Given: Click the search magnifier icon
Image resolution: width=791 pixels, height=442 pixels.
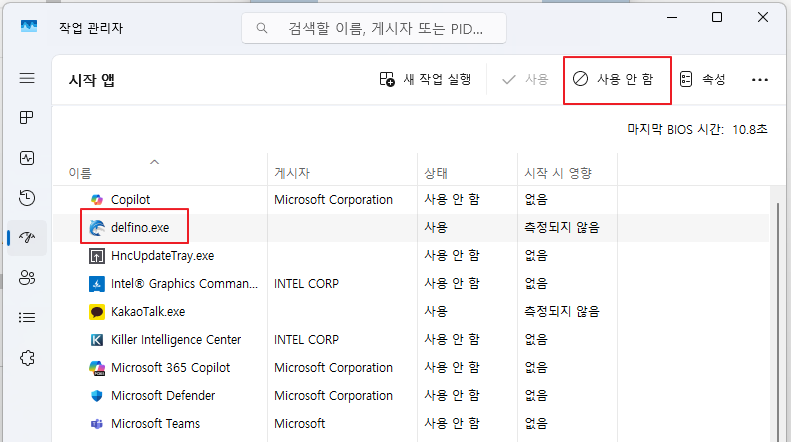Looking at the screenshot, I should point(261,28).
